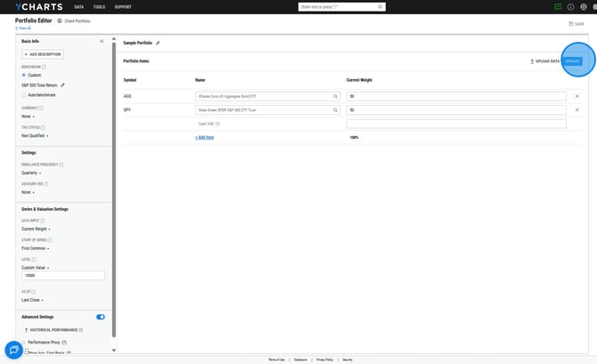Focus the custom level 10000 field
597x364 pixels.
coord(63,276)
